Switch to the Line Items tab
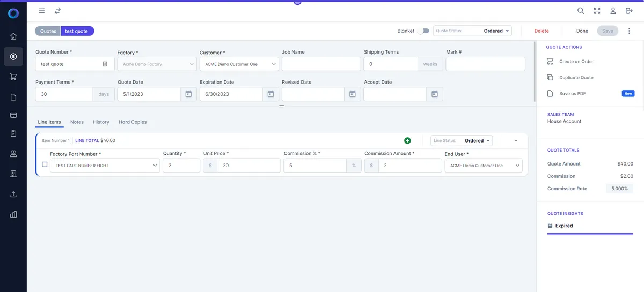 click(49, 122)
